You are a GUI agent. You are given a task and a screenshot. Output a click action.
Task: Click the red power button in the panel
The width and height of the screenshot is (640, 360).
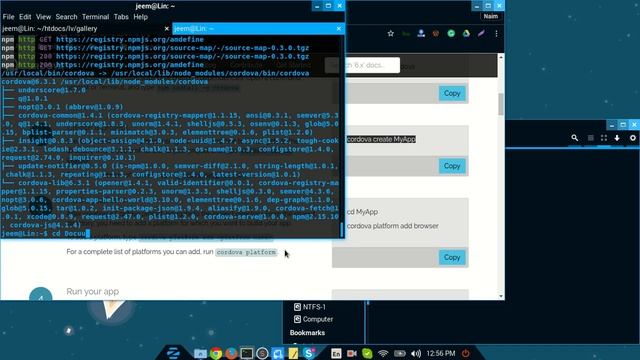tap(465, 353)
